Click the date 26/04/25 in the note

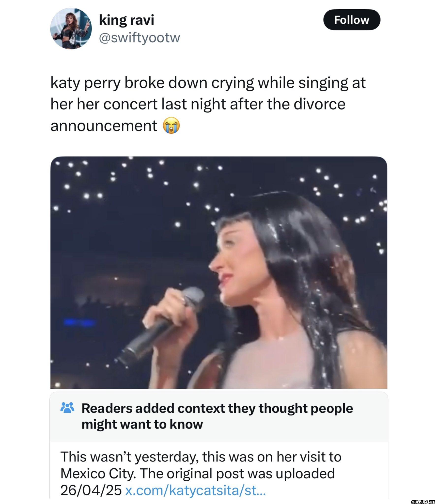(x=91, y=490)
